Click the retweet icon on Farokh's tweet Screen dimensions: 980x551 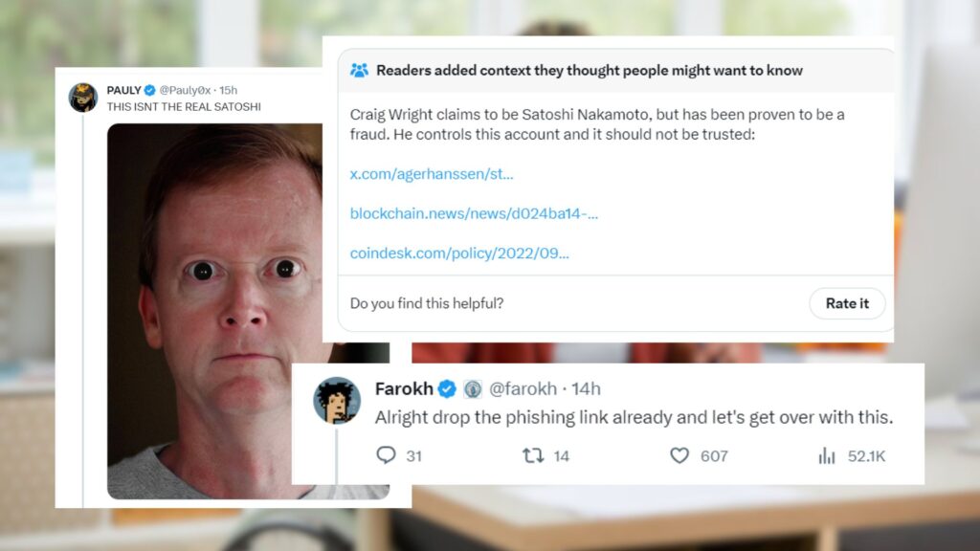click(x=532, y=455)
